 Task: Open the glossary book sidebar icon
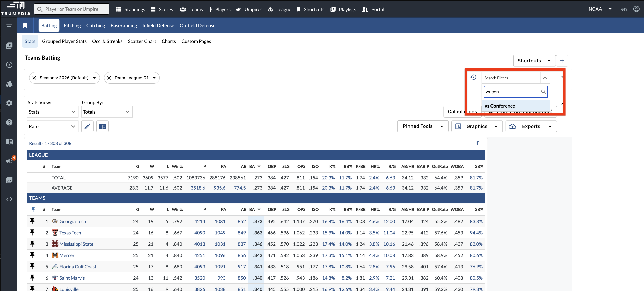(9, 142)
